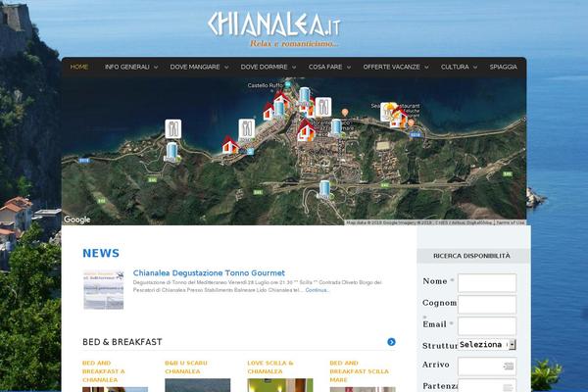
Task: Click the southern hotel marker near highway
Action: click(324, 189)
